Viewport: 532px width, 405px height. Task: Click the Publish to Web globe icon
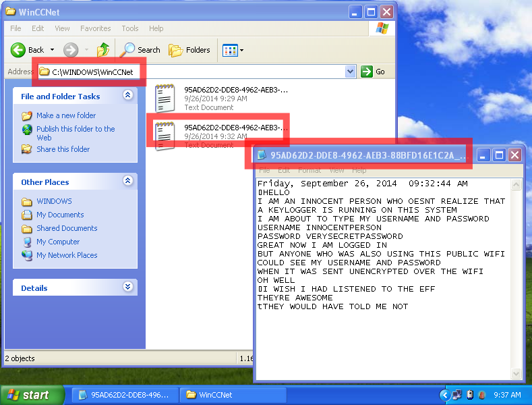27,130
